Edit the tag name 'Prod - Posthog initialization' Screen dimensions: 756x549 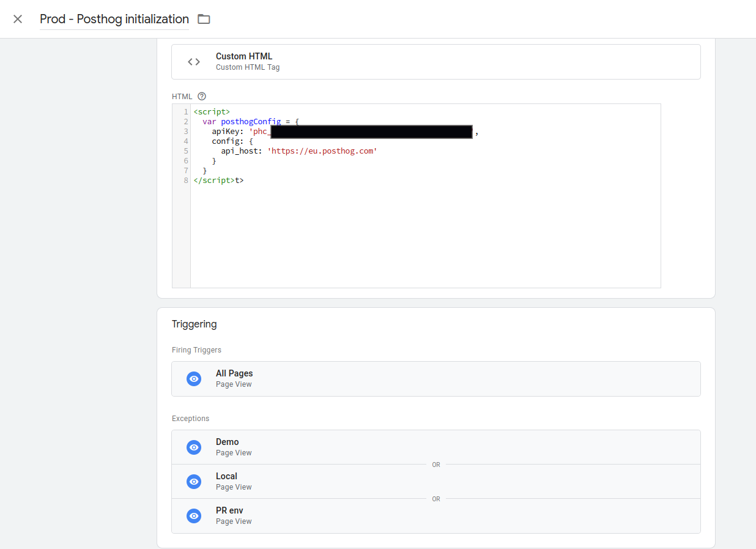114,19
